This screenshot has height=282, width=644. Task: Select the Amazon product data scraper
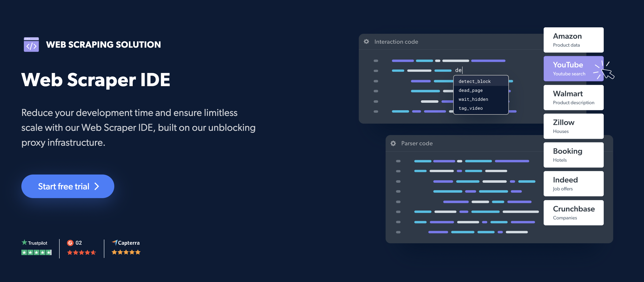[x=573, y=40]
